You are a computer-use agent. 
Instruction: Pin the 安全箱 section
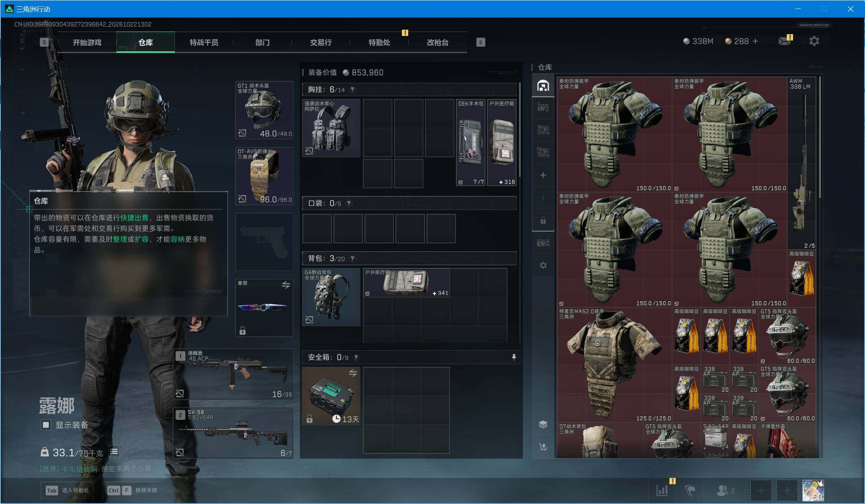[514, 357]
